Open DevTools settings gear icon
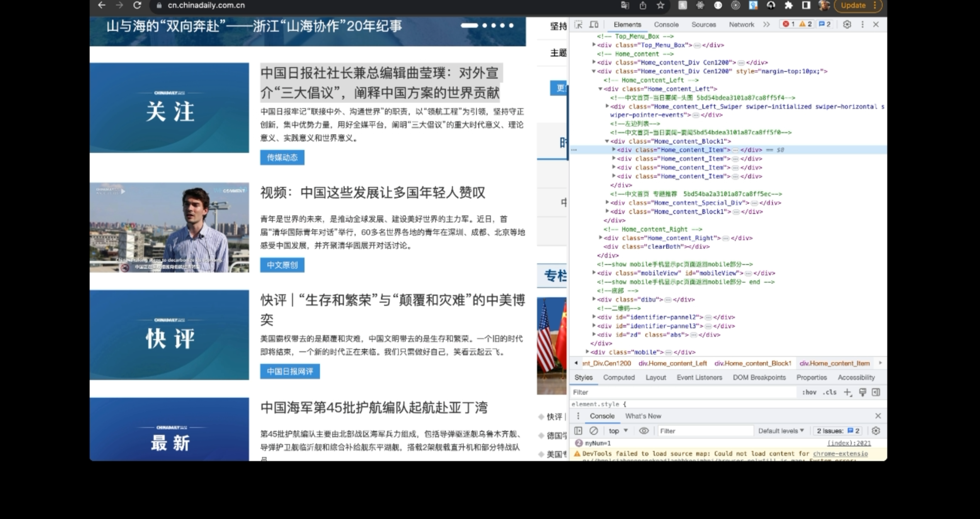The width and height of the screenshot is (980, 519). tap(847, 24)
